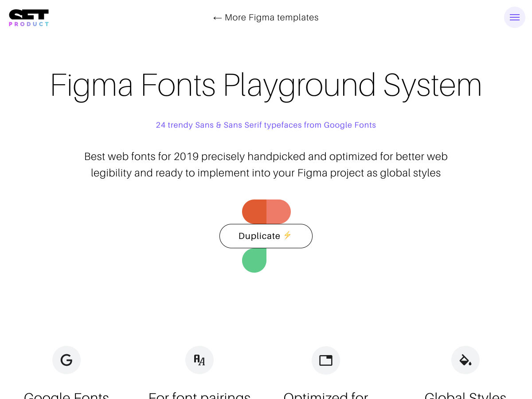532x399 pixels.
Task: Select the Google Fonts feature title
Action: point(66,395)
